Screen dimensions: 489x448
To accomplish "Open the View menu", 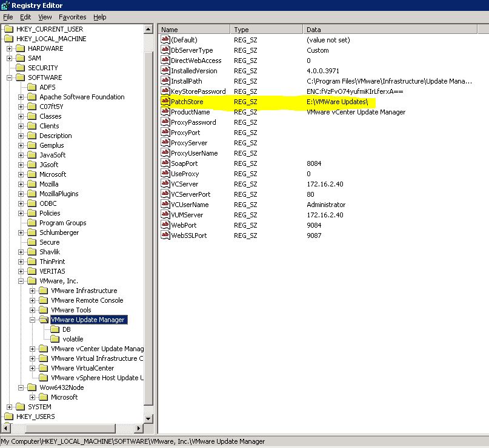I will [45, 17].
